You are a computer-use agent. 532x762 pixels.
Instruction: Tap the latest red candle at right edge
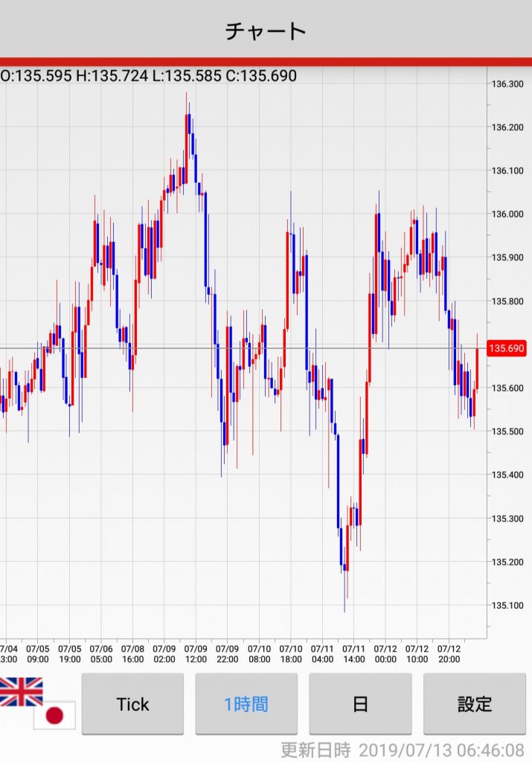477,368
